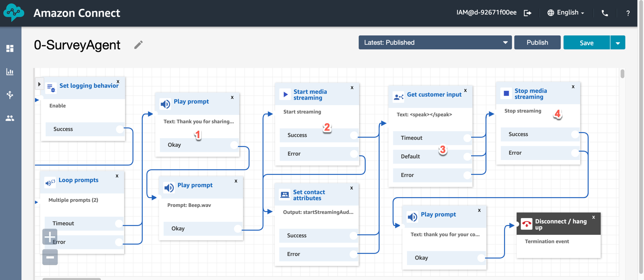Viewport: 644px width, 280px height.
Task: Click the Disconnect / hang up phone icon
Action: point(526,224)
